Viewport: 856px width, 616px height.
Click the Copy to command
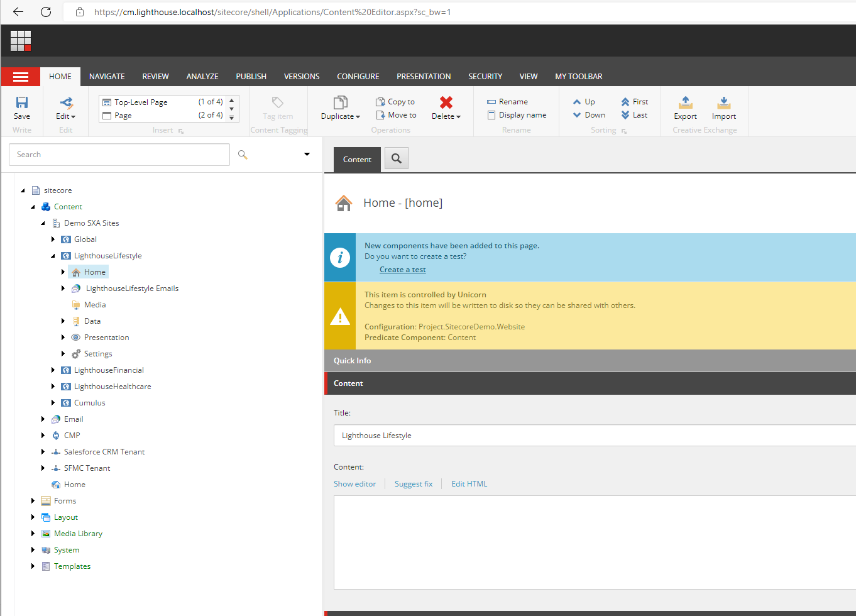pos(395,102)
